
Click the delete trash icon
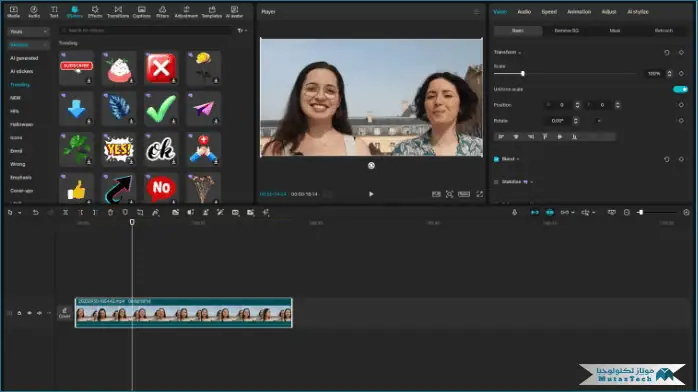(x=110, y=213)
